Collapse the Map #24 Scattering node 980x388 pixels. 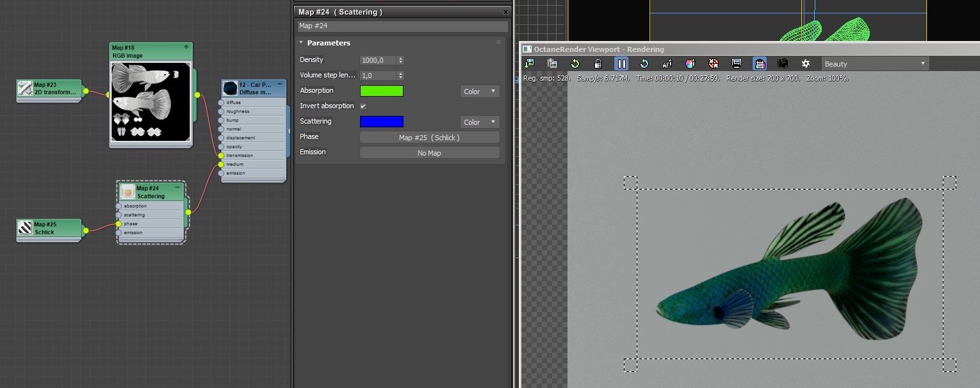click(177, 188)
